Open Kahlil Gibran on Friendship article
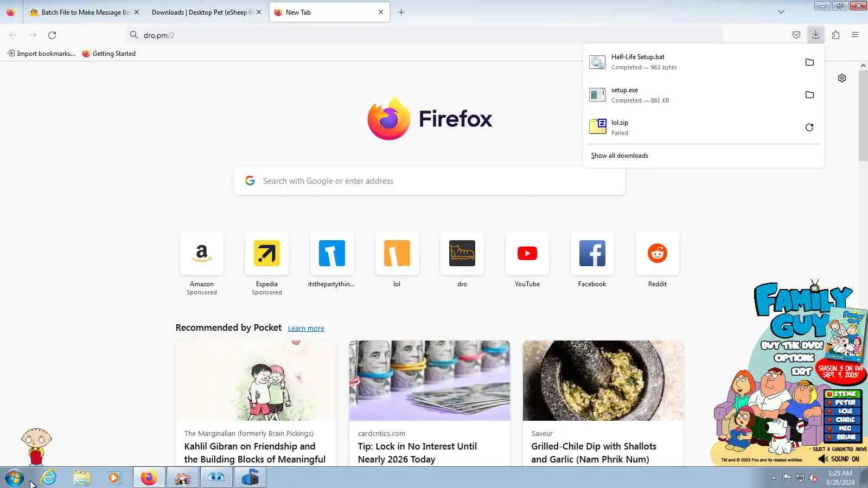Screen dimensions: 868x488 (x=256, y=403)
